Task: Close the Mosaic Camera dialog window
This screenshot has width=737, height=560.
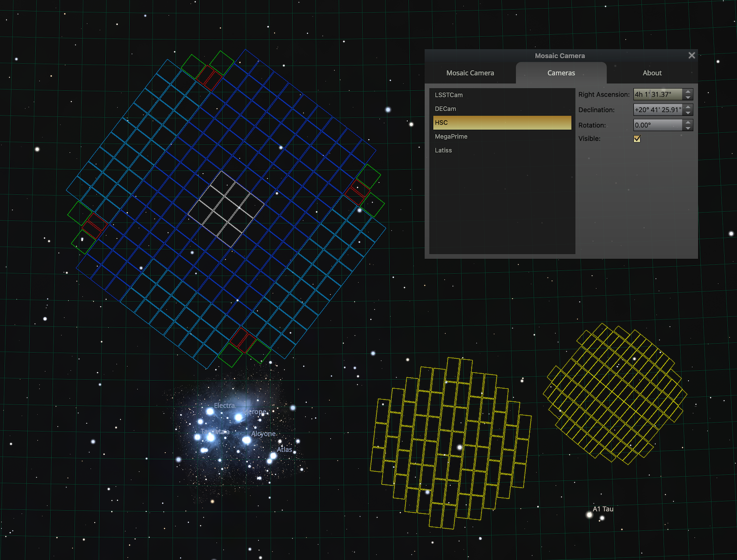Action: tap(691, 56)
